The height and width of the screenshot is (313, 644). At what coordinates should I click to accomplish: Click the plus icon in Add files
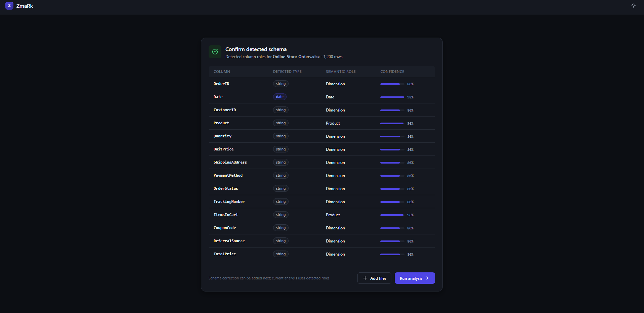[x=365, y=278]
